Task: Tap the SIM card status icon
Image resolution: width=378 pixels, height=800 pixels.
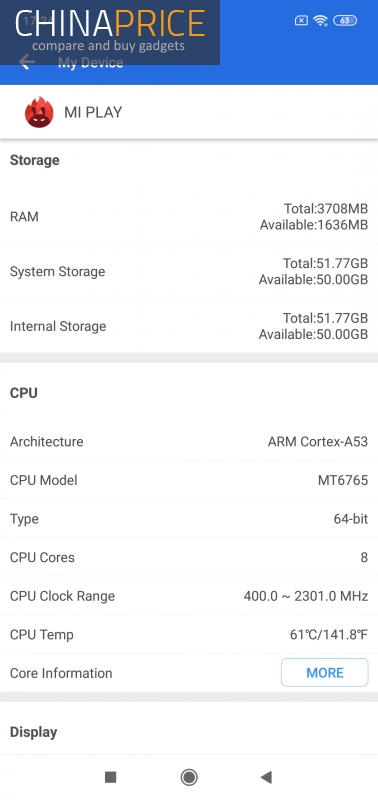Action: (301, 20)
